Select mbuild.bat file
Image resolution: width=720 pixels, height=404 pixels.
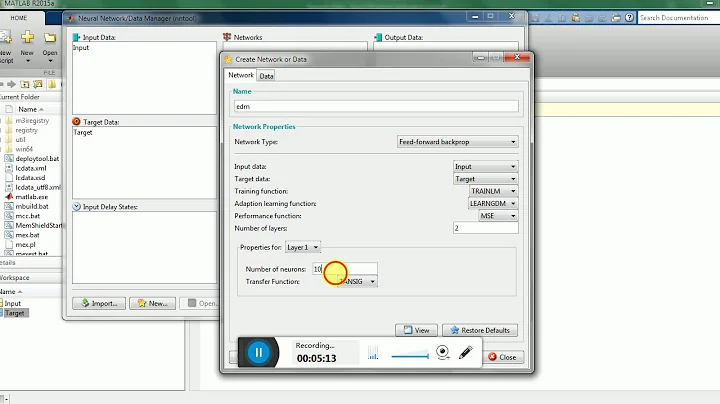tap(32, 207)
